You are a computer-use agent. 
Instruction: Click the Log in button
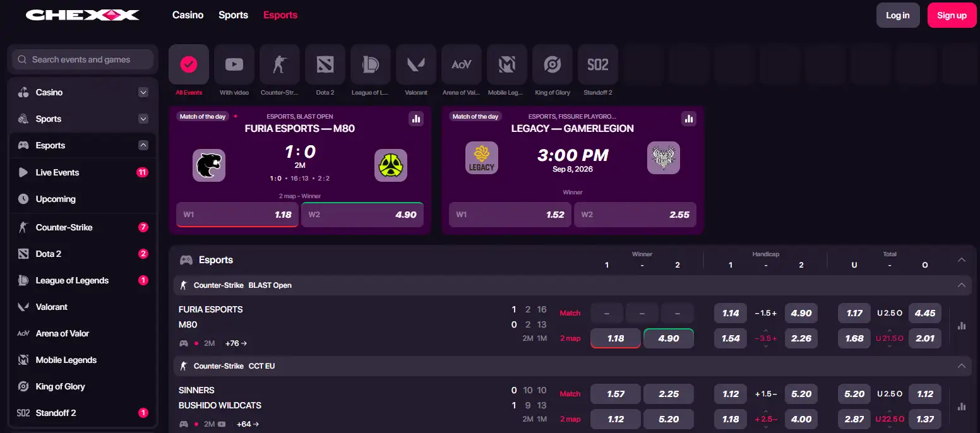898,15
